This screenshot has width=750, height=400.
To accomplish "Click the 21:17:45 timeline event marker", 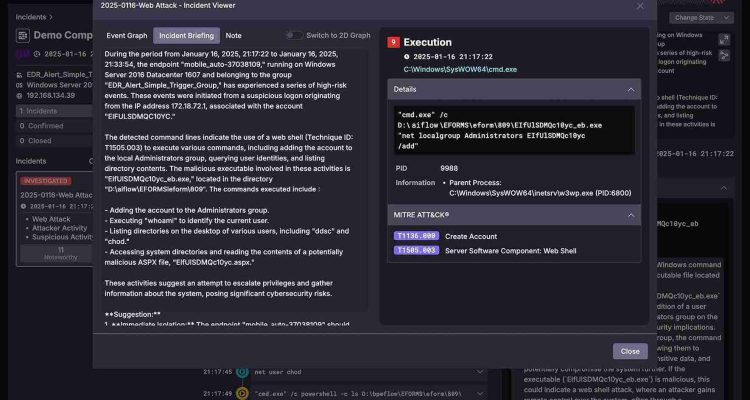I will tap(243, 372).
